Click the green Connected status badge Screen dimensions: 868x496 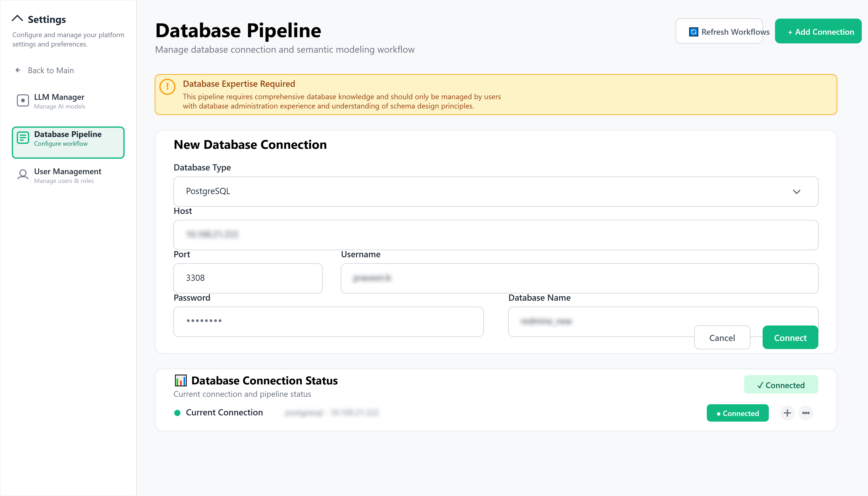pos(738,413)
